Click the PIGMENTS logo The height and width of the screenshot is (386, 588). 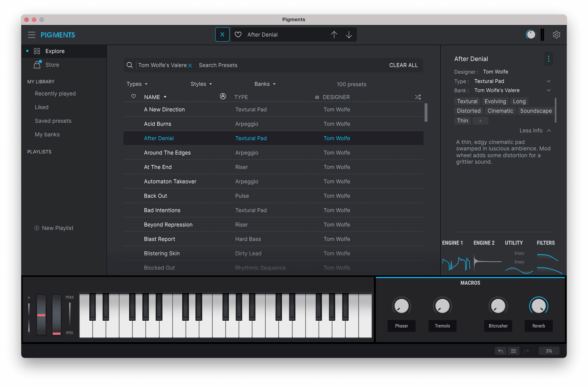click(58, 35)
